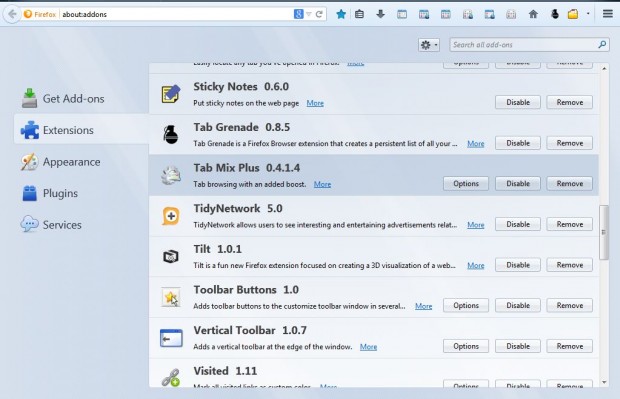Screen dimensions: 620x399
Task: Bookmark this page with the blue star
Action: coord(341,15)
